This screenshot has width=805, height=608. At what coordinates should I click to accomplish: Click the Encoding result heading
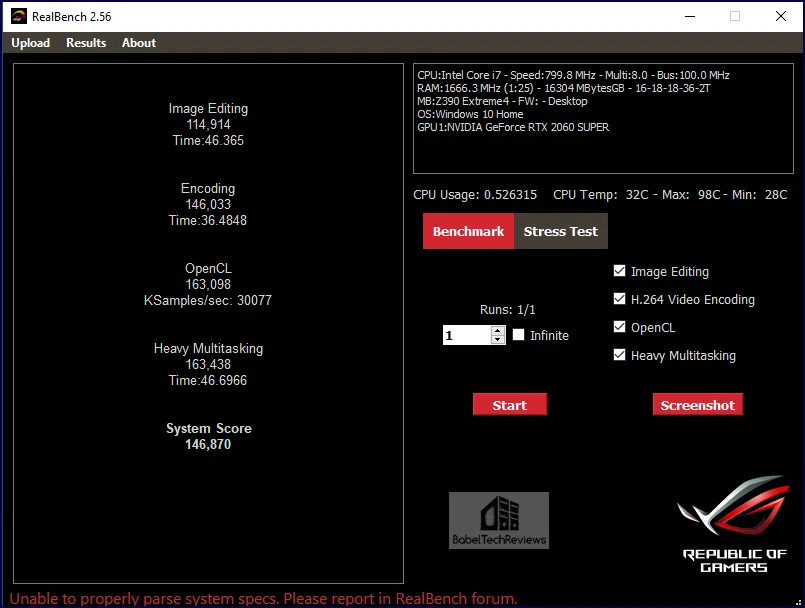coord(208,188)
